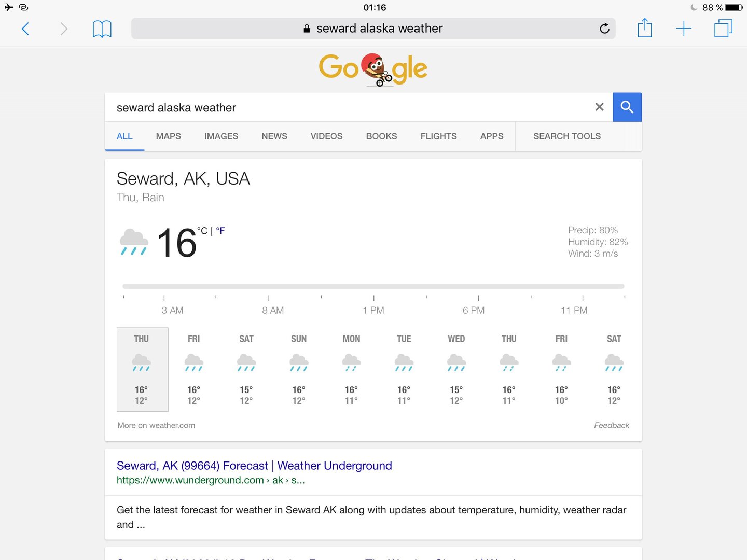Select the WED daily forecast
This screenshot has height=560, width=747.
tap(457, 369)
